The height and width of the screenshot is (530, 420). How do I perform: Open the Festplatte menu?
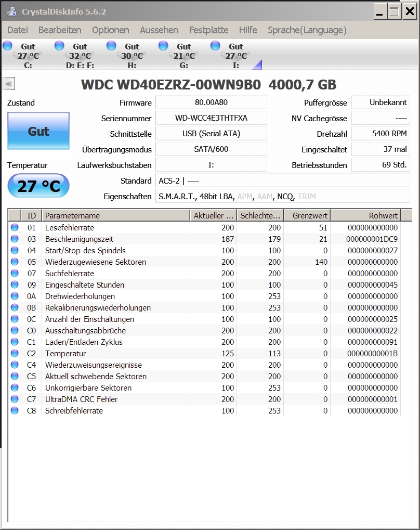(209, 30)
